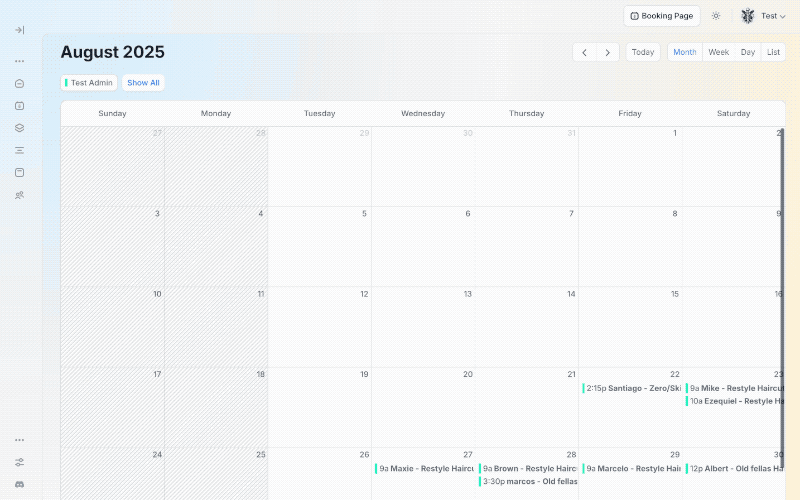This screenshot has height=500, width=800.
Task: Open the square window sidebar icon
Action: 19,172
